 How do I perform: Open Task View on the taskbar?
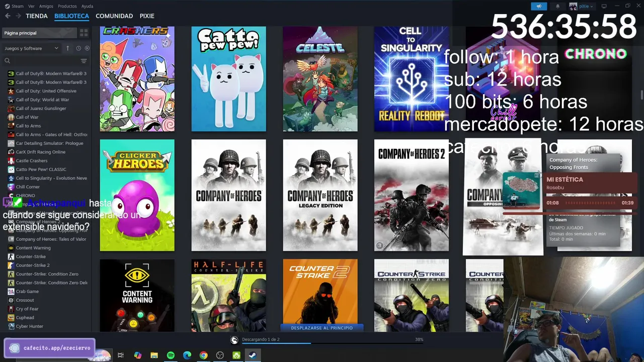coord(121,355)
